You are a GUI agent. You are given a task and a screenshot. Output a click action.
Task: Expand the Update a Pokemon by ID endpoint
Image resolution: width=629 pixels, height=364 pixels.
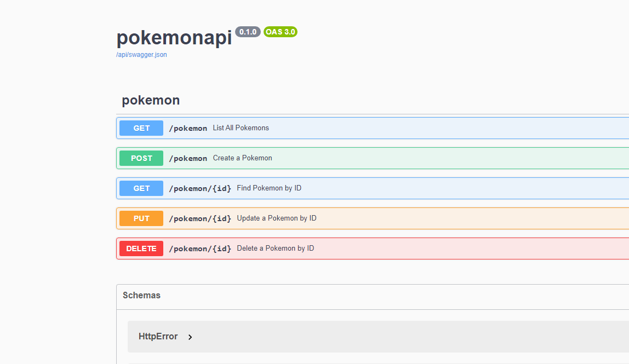click(x=276, y=218)
